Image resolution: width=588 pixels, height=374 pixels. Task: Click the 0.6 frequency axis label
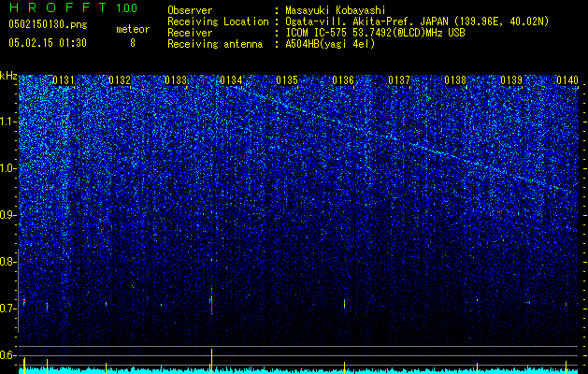pos(7,355)
